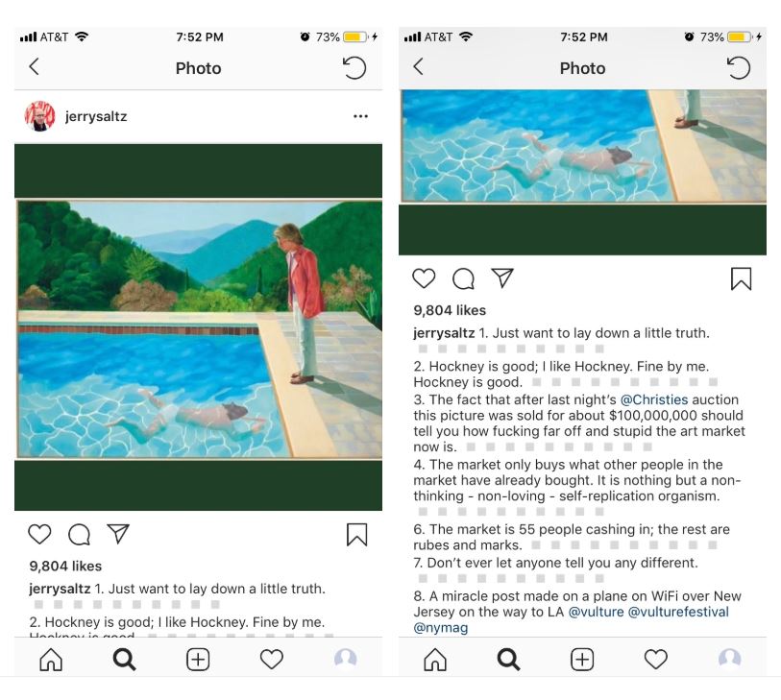Like the post with heart icon, left screen
The width and height of the screenshot is (781, 700).
tap(39, 534)
